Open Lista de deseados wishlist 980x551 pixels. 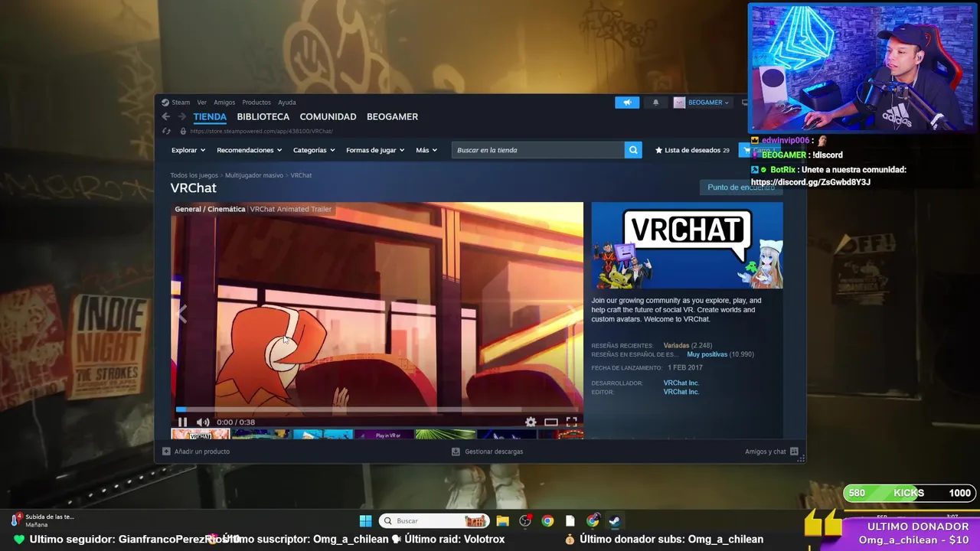(692, 150)
